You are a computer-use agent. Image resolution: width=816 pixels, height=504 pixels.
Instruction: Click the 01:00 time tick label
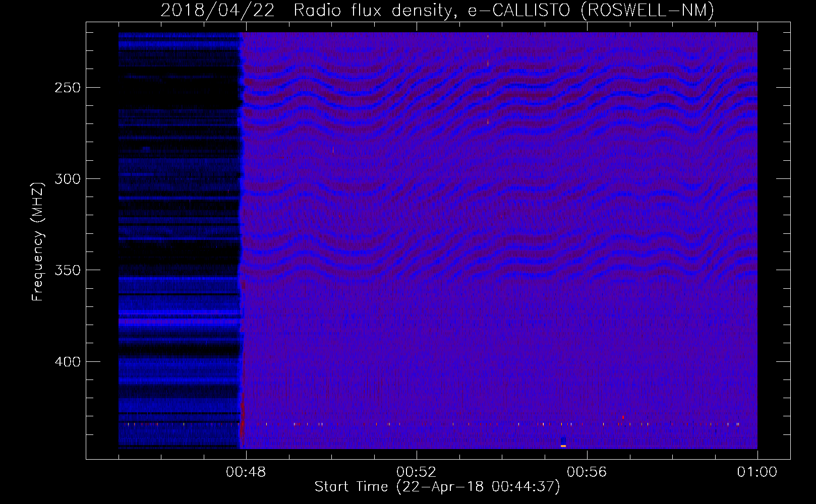757,472
